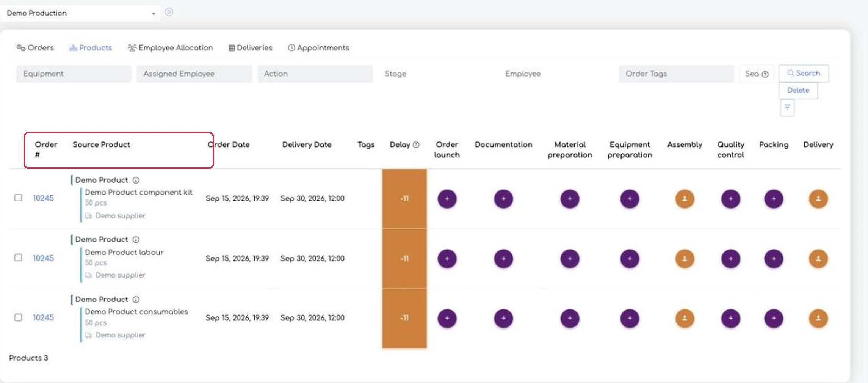Click the Delay column help icon

[416, 144]
